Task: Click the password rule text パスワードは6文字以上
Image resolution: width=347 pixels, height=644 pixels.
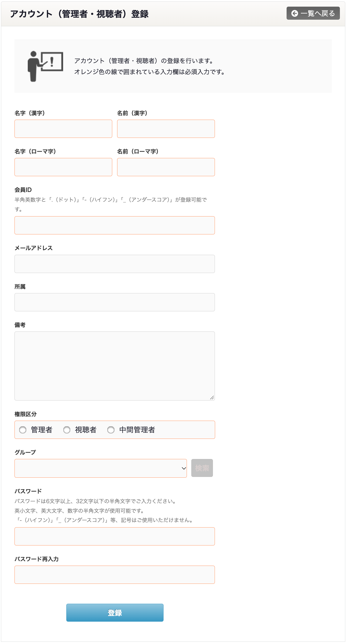Action: [x=96, y=501]
